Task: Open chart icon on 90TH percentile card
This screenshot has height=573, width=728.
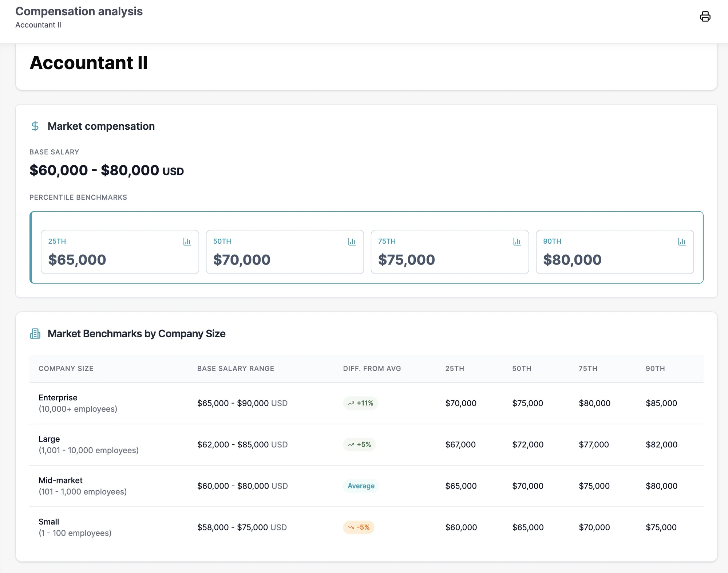Action: [x=682, y=242]
